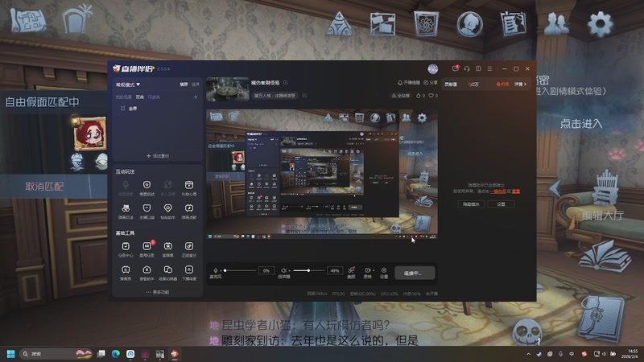Open the triangle eye icon in game top bar
Image resolution: width=644 pixels, height=362 pixels.
click(x=339, y=23)
